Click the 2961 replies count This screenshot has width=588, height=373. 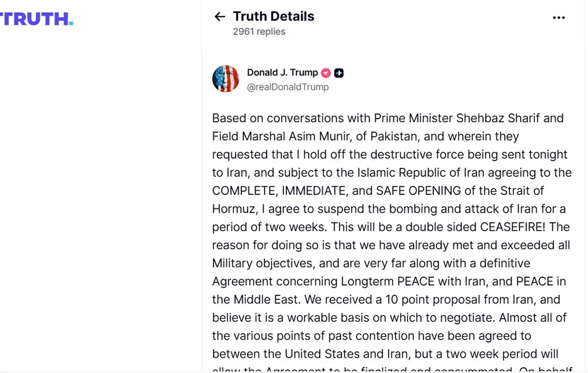259,32
